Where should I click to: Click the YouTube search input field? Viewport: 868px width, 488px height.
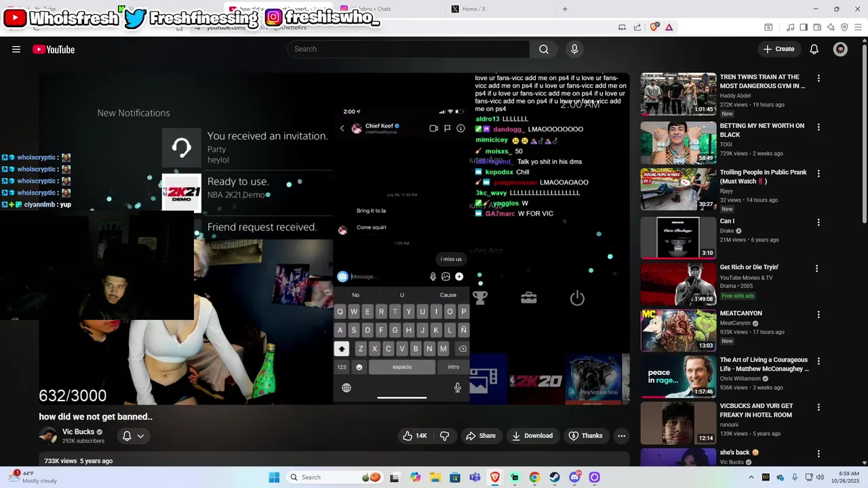[408, 49]
